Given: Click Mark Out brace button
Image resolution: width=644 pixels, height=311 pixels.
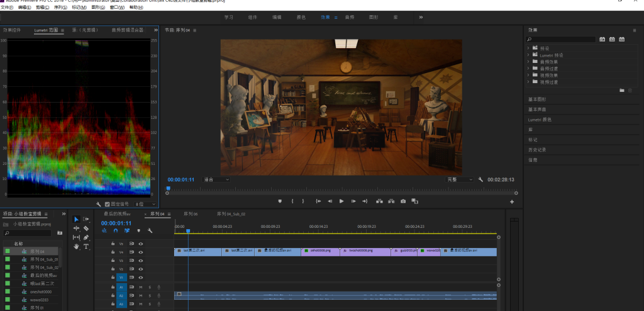Looking at the screenshot, I should click(x=303, y=201).
